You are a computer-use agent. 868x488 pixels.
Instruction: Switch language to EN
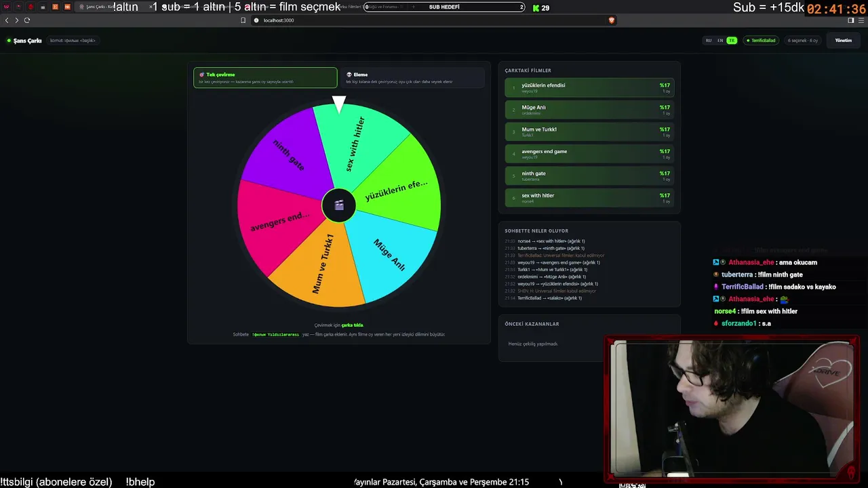(x=720, y=41)
